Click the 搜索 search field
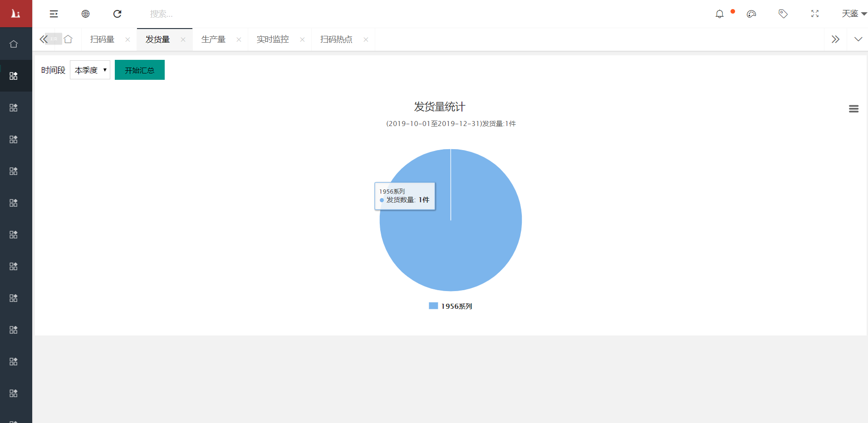The height and width of the screenshot is (423, 868). [x=181, y=14]
